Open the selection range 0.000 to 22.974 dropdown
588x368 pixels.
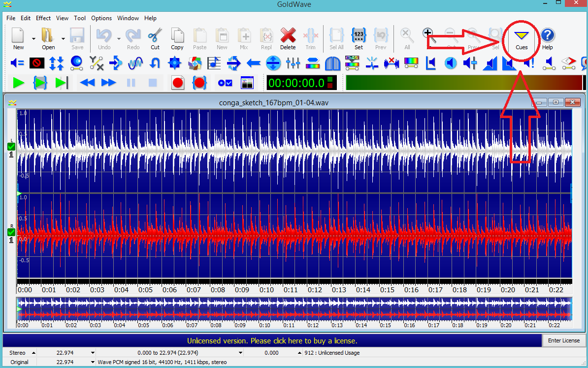click(x=240, y=353)
